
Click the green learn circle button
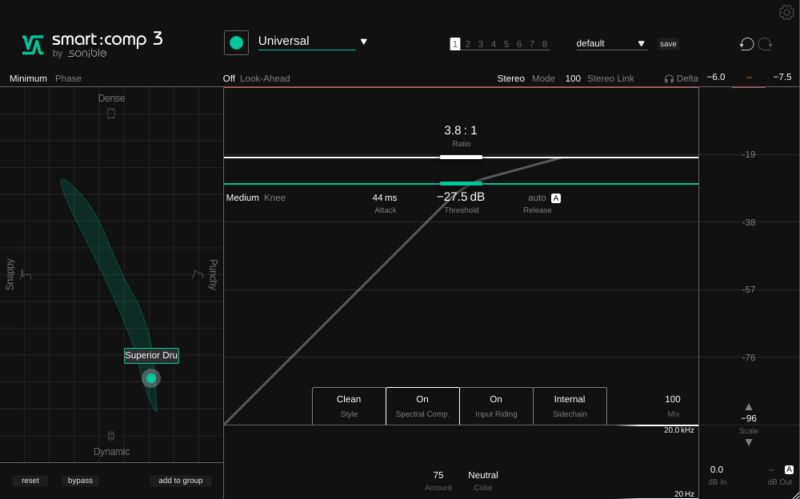236,43
